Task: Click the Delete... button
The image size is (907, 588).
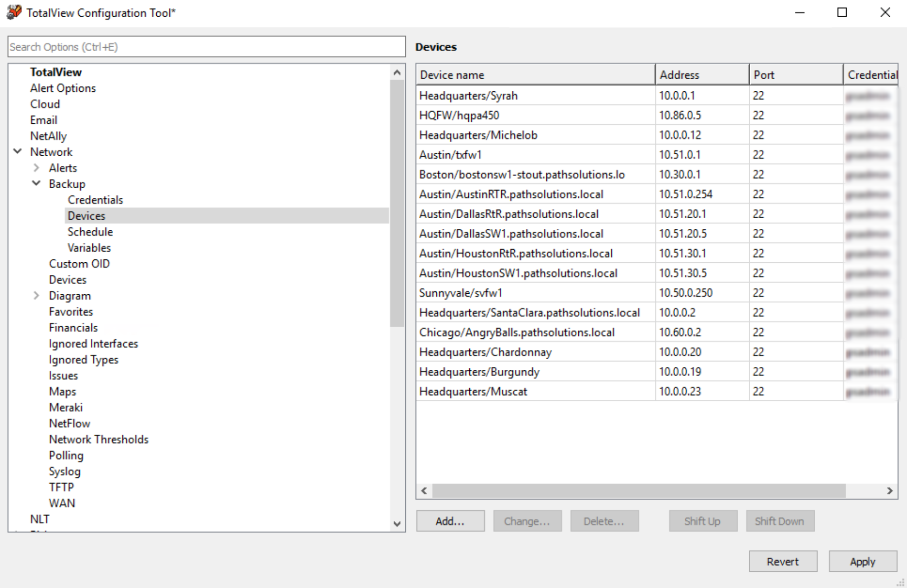Action: click(605, 521)
